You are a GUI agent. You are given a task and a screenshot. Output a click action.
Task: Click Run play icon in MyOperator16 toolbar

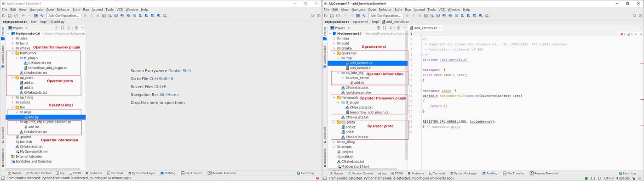(x=85, y=16)
